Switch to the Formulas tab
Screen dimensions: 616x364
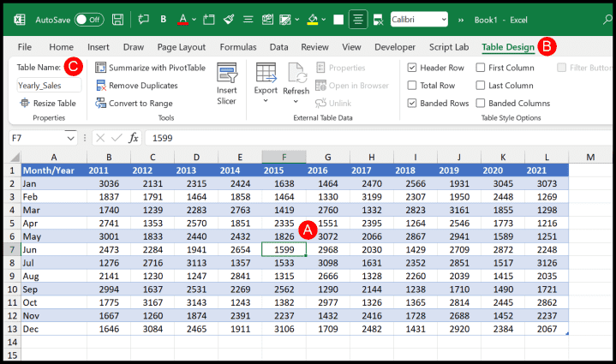click(x=237, y=47)
